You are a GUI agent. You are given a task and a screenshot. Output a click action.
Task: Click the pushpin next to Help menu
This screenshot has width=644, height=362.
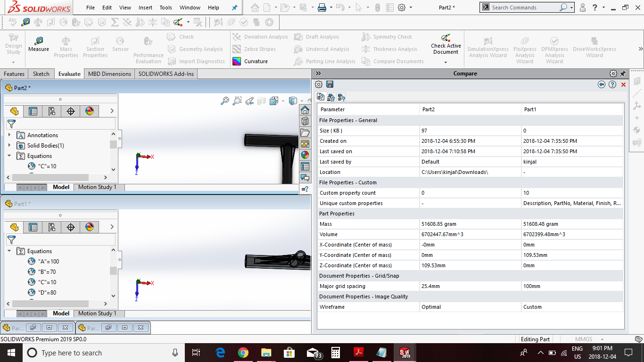pos(235,8)
